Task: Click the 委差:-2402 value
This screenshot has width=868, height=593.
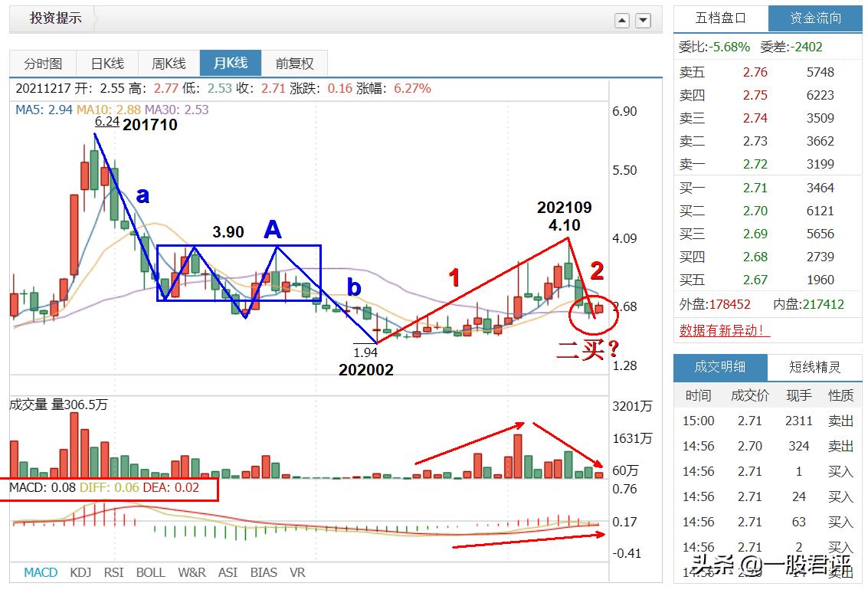Action: click(791, 47)
